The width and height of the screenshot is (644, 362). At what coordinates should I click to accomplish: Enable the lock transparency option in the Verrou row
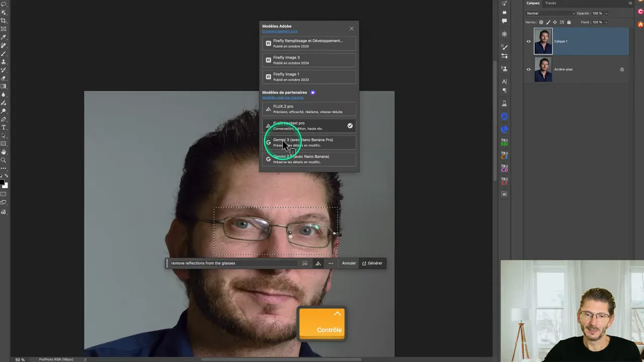[541, 22]
